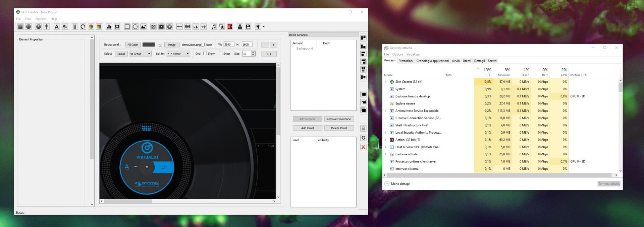Choose the empty circle shape tool

(x=135, y=27)
